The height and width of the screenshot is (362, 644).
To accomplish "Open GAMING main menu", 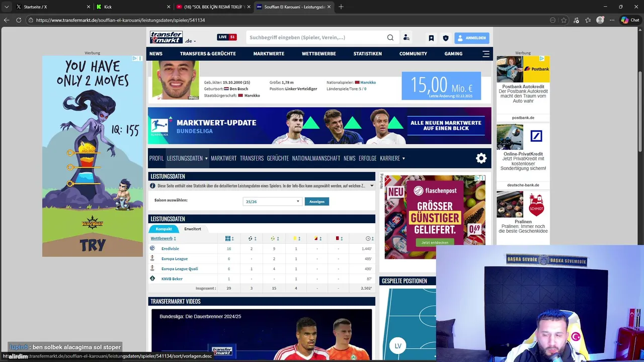I will (x=453, y=54).
